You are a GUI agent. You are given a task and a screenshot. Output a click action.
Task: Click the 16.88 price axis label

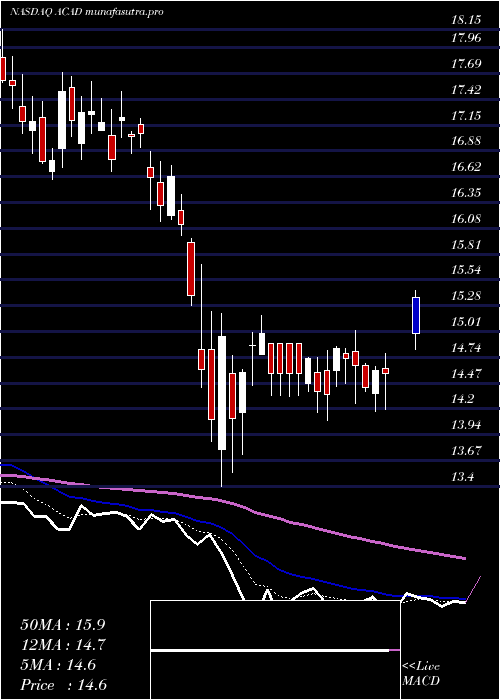click(466, 141)
